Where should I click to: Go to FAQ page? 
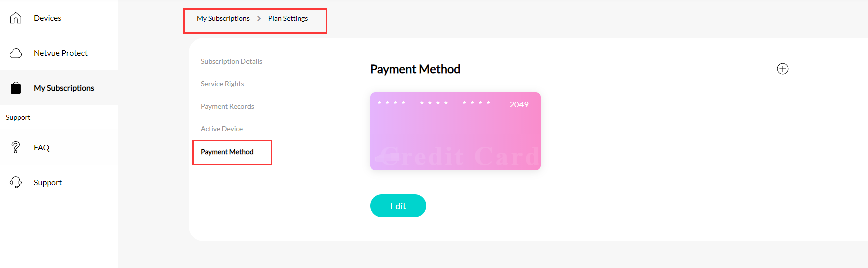[x=41, y=147]
